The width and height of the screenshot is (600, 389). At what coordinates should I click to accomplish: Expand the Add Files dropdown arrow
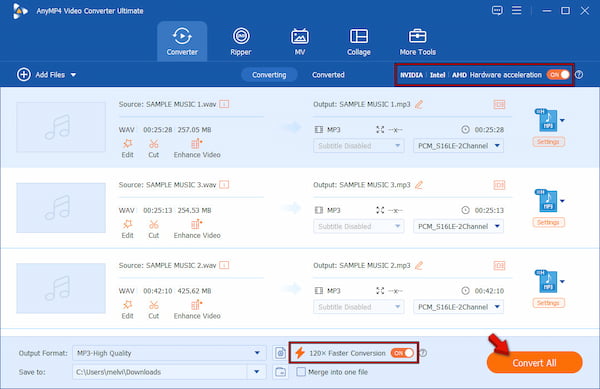[73, 75]
